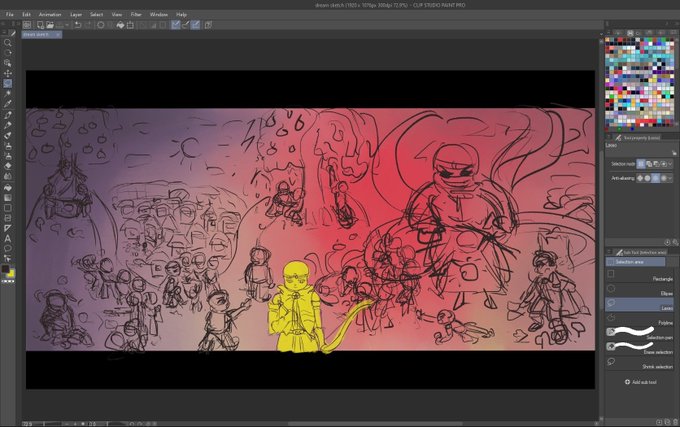Open the Window menu
Screen dimensions: 680x427
(x=159, y=14)
